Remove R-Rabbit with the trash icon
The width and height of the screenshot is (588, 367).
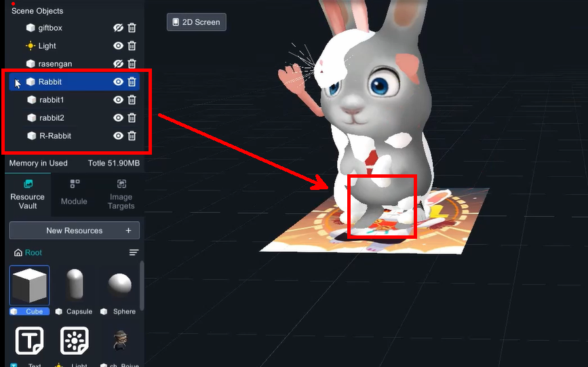pos(132,136)
